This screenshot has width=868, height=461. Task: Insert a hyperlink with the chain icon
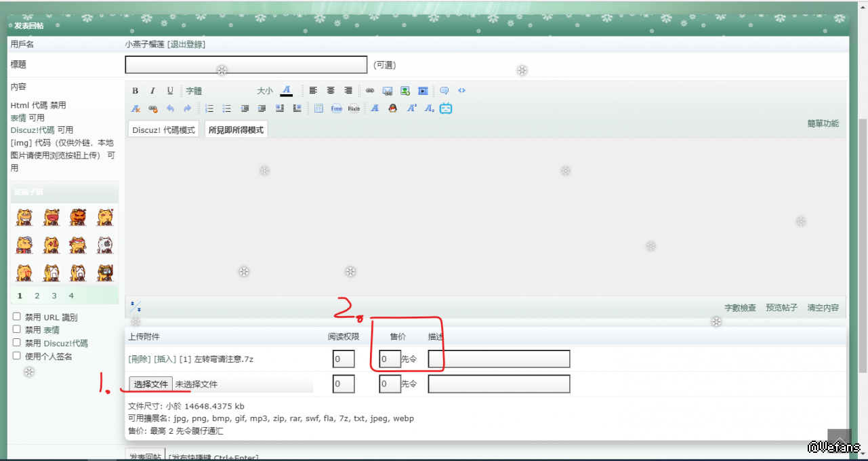pos(370,91)
